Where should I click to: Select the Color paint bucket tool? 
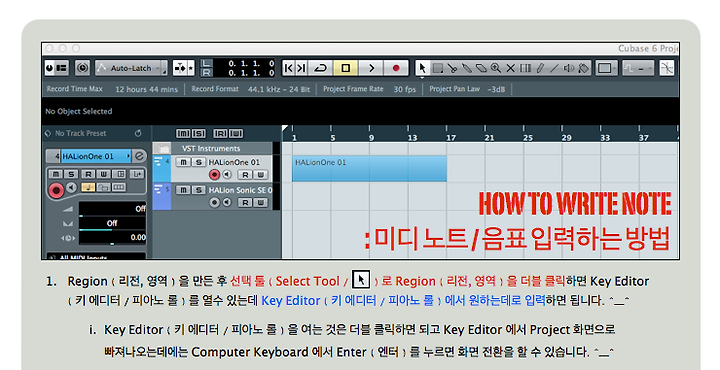[x=583, y=68]
